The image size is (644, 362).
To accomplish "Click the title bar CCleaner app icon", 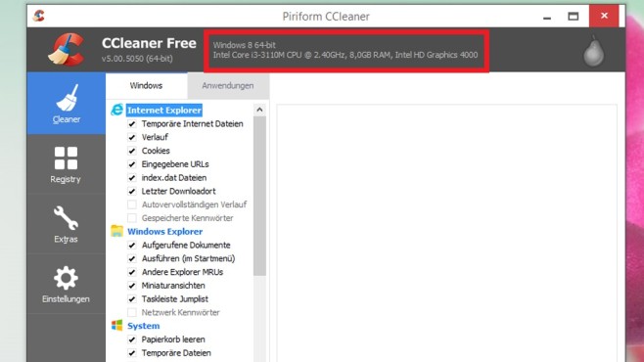I will (x=39, y=16).
